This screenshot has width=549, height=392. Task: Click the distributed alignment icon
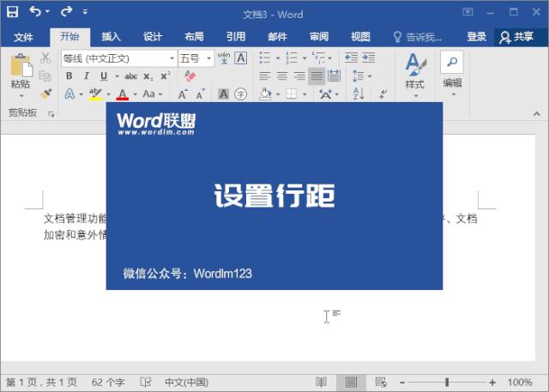click(334, 75)
